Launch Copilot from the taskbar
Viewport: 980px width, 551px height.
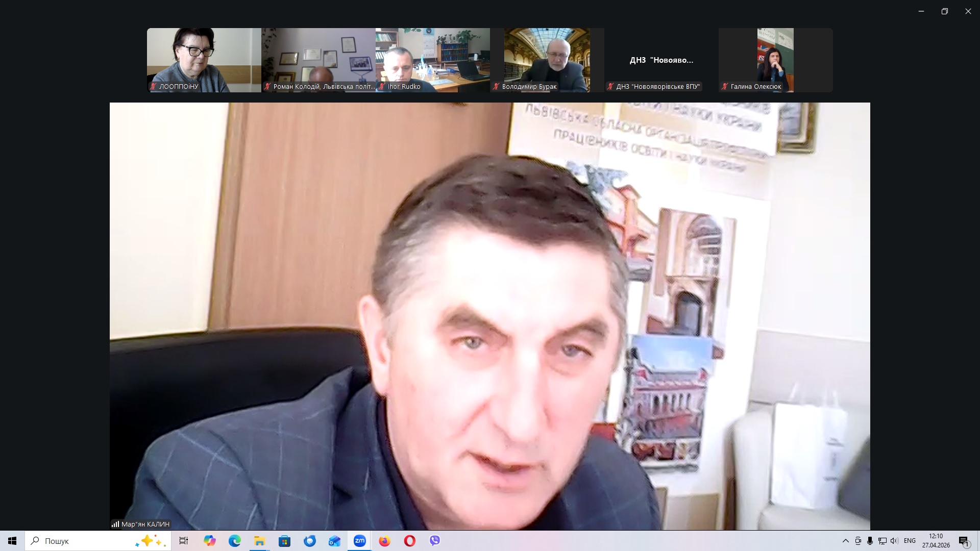[209, 541]
